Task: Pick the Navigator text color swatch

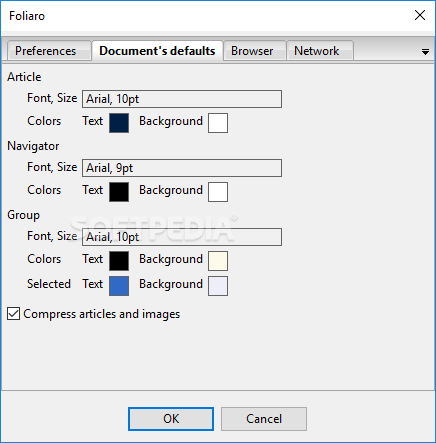Action: tap(119, 192)
